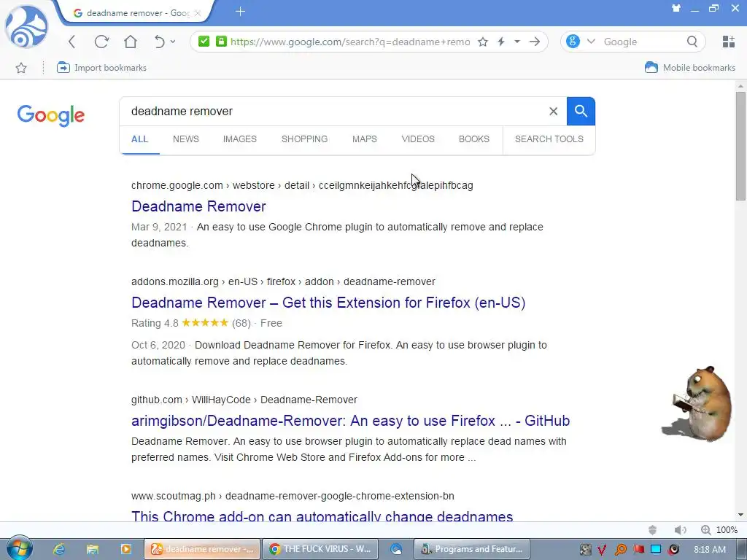Open the Deadname Remover Chrome webstore result
Viewport: 747px width, 560px height.
point(198,206)
